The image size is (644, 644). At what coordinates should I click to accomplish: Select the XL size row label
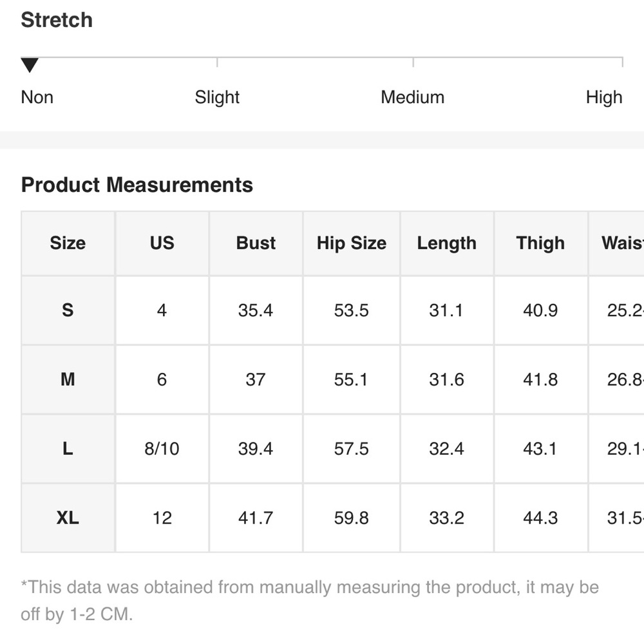point(68,518)
